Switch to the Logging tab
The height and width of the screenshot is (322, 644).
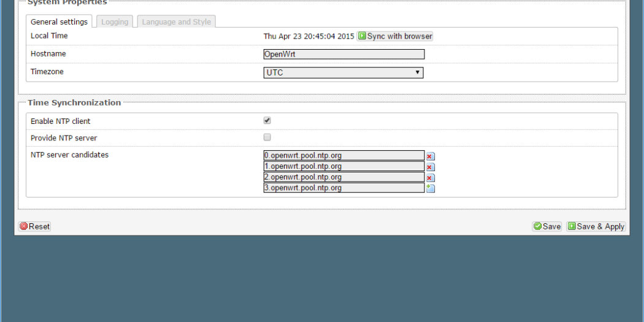point(115,22)
